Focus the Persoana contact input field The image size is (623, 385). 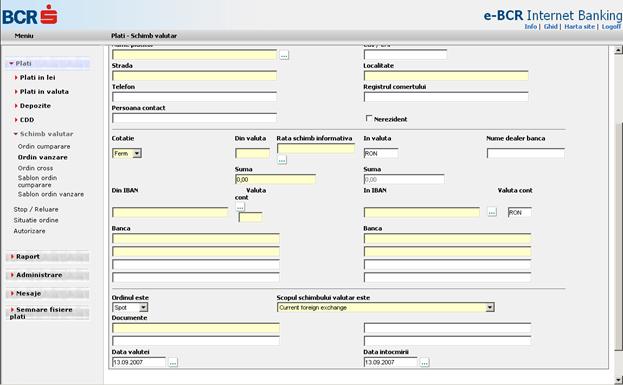[x=194, y=118]
